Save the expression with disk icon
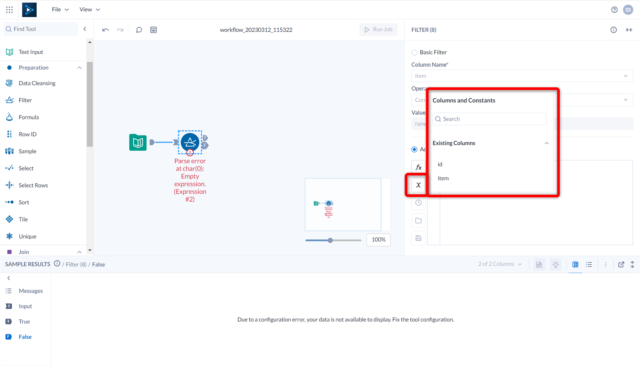Viewport: 640px width, 366px height. tap(418, 238)
